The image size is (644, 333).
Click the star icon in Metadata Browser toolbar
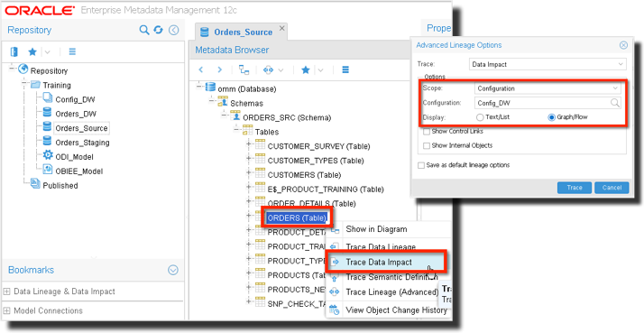[306, 69]
